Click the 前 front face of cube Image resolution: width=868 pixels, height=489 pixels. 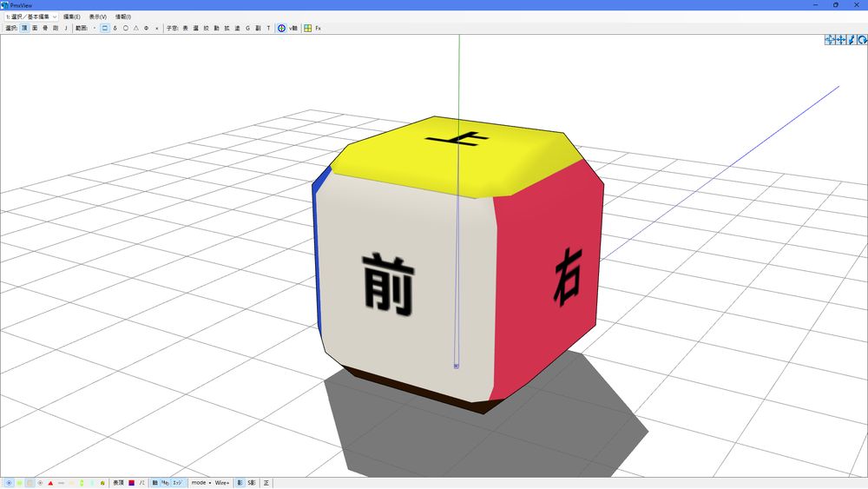[x=407, y=288]
